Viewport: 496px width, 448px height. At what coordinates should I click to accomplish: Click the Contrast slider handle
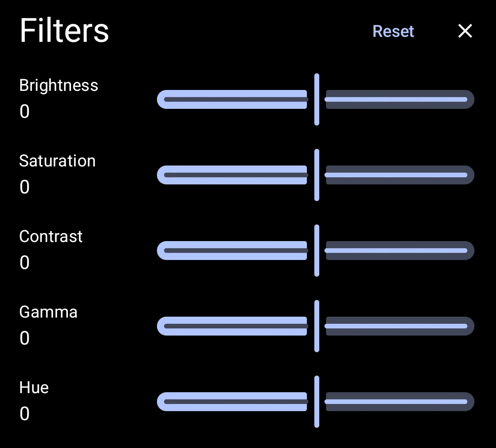316,250
